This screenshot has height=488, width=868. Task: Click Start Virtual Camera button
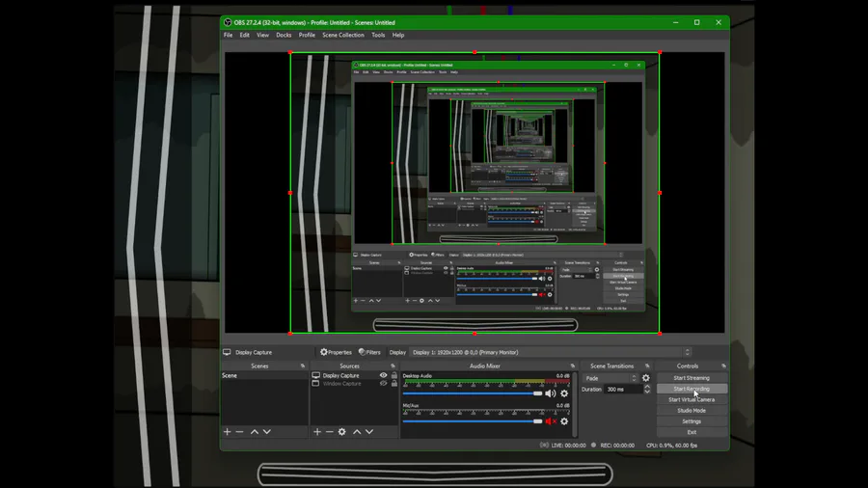coord(692,399)
